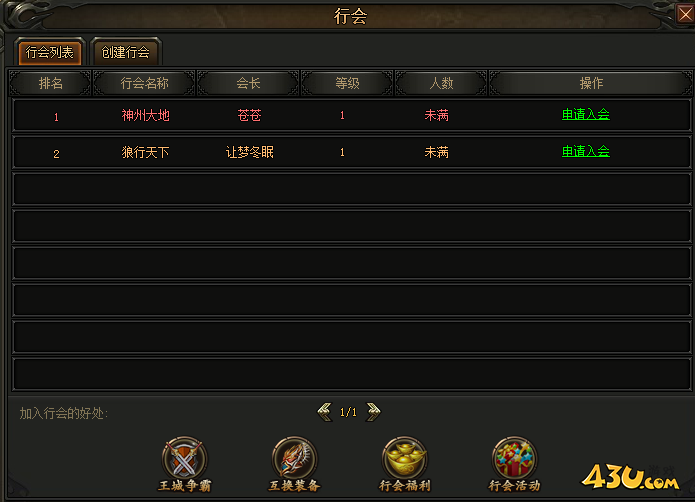Image resolution: width=695 pixels, height=502 pixels.
Task: Sort by the 会长 column header
Action: (x=248, y=83)
